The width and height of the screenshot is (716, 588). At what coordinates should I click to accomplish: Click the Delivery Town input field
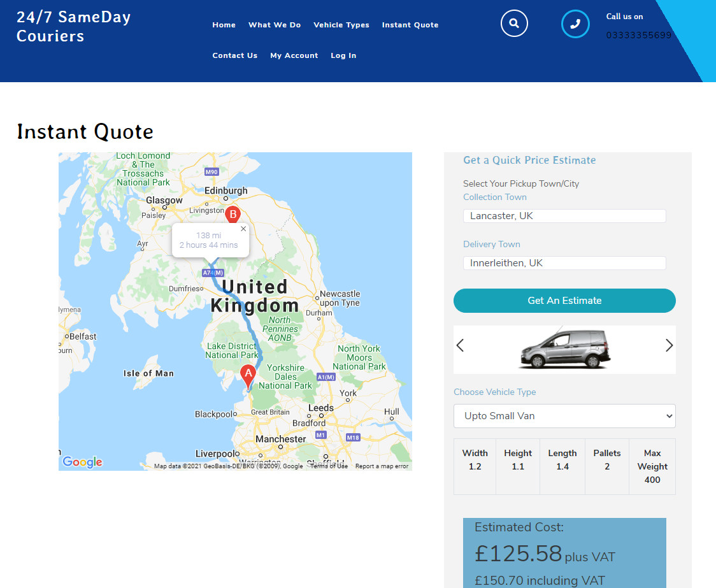pos(564,263)
